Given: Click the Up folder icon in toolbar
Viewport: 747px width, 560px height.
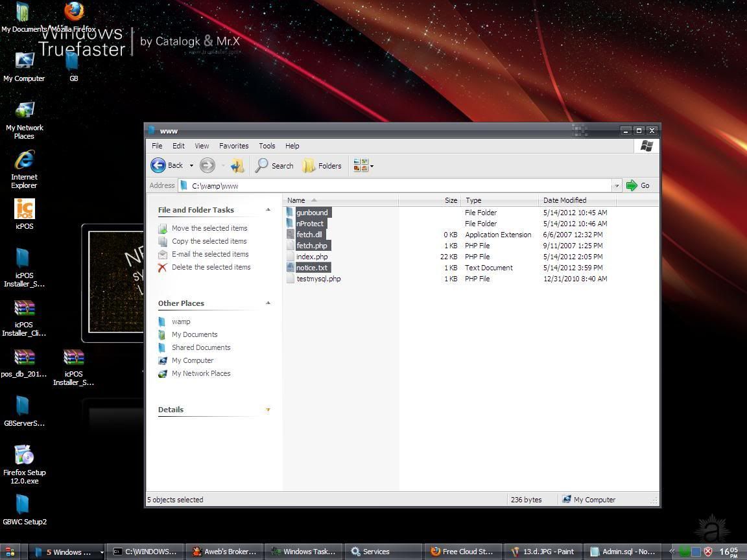Looking at the screenshot, I should pos(237,165).
